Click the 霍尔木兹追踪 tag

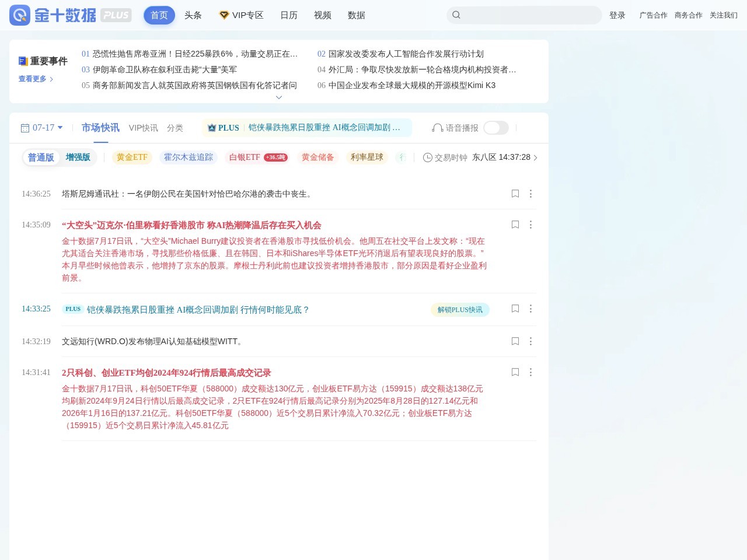(x=189, y=157)
